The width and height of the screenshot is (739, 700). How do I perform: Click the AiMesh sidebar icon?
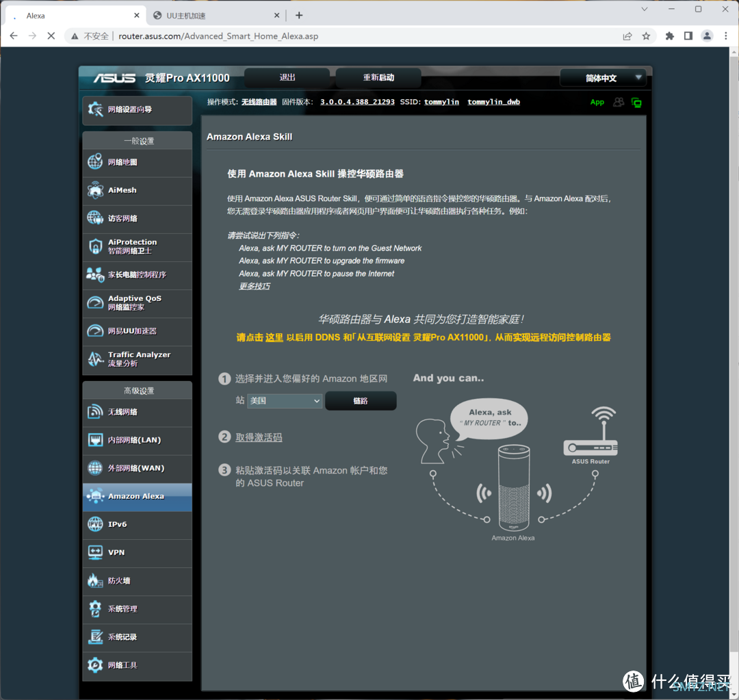95,190
